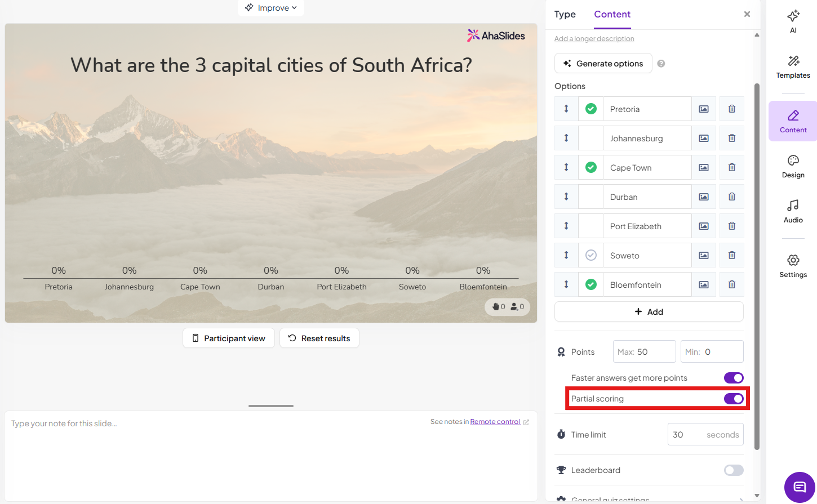Select the Content tab

pos(612,15)
